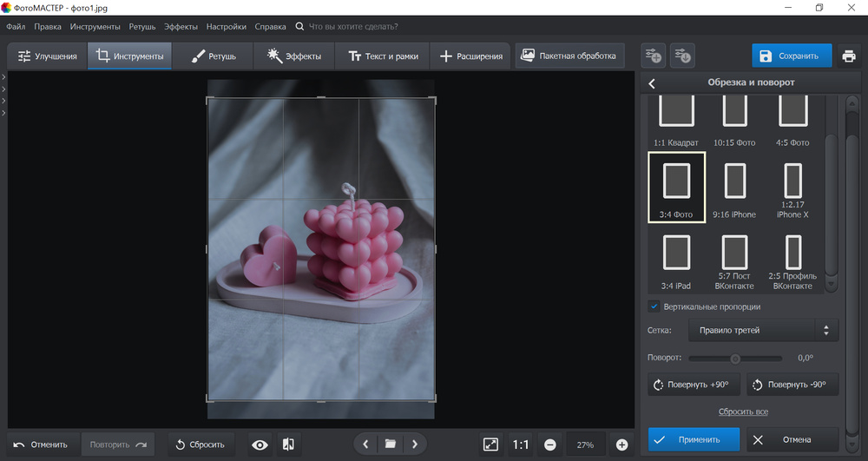Click the fit-to-screen zoom icon
The height and width of the screenshot is (461, 868).
(490, 445)
